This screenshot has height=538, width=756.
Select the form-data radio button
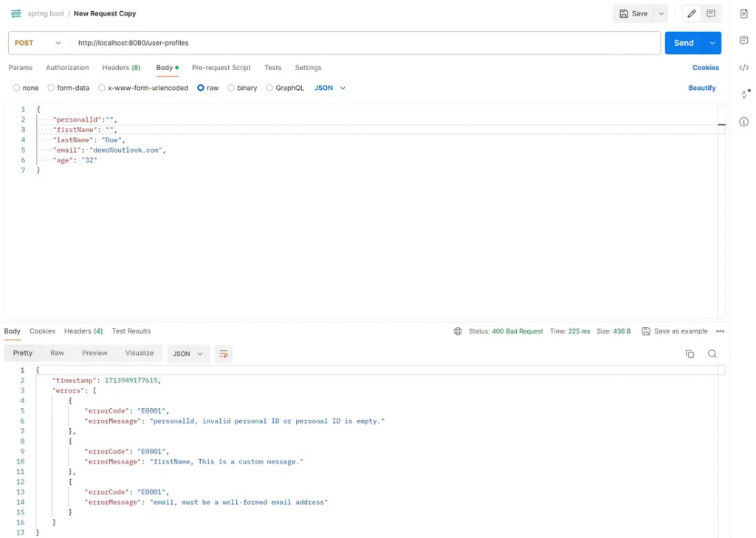pyautogui.click(x=51, y=88)
